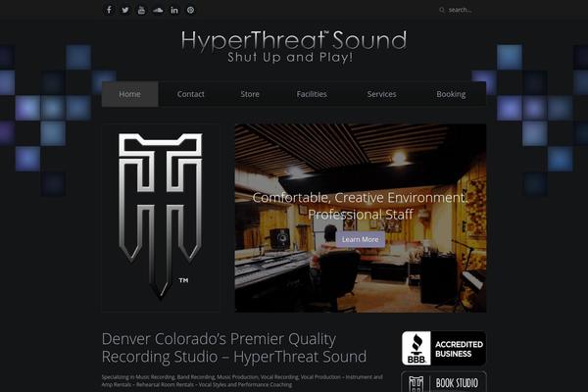
Task: Open the Contact menu item
Action: coord(190,94)
